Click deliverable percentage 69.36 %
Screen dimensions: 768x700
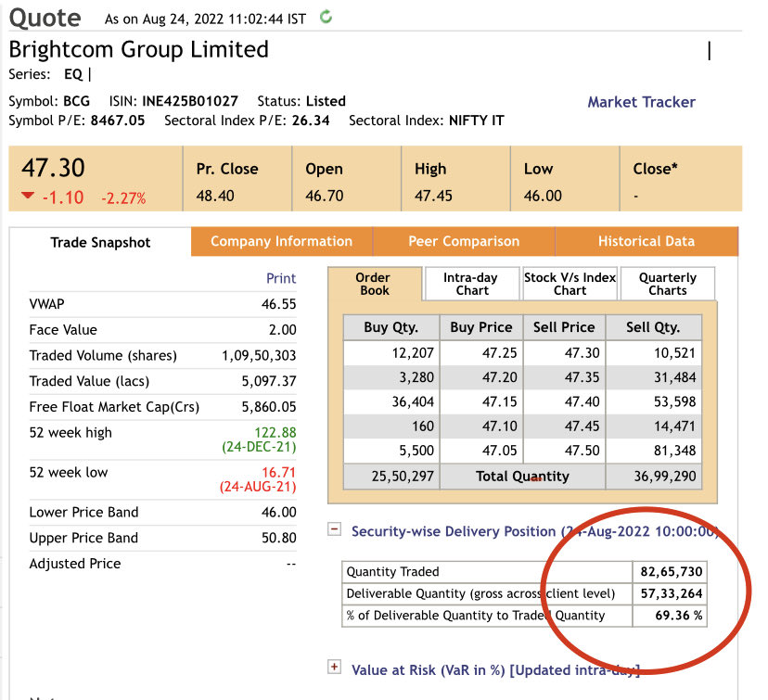pyautogui.click(x=678, y=616)
